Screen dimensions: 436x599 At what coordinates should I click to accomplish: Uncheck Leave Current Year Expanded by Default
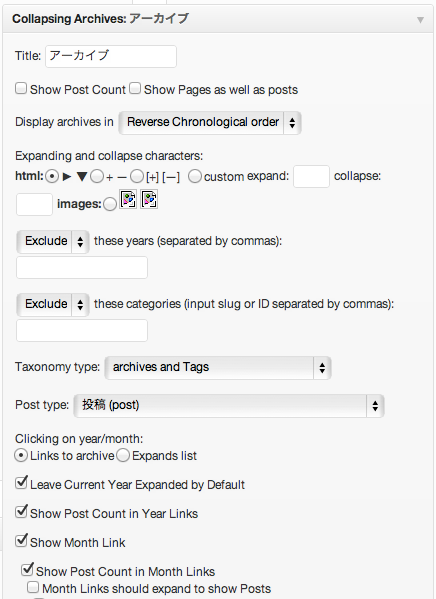point(21,483)
